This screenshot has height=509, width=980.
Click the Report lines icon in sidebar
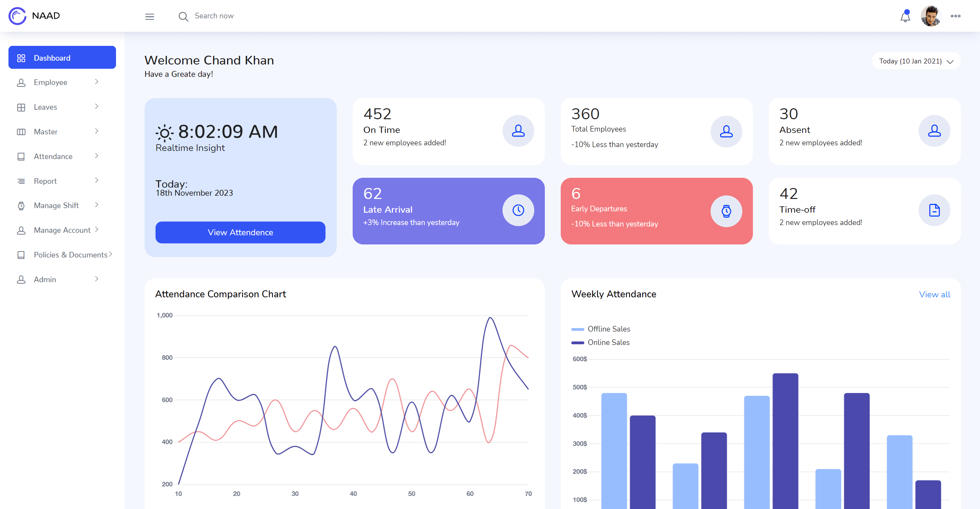(x=21, y=181)
